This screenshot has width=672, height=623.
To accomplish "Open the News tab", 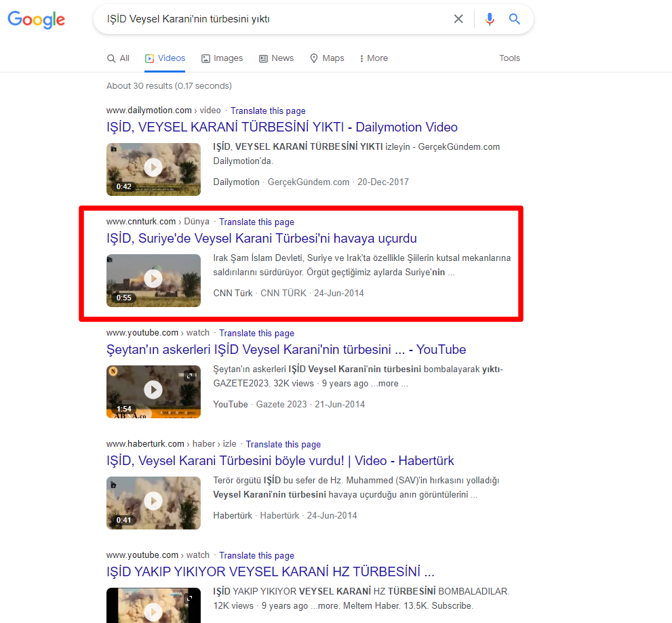I will [276, 58].
